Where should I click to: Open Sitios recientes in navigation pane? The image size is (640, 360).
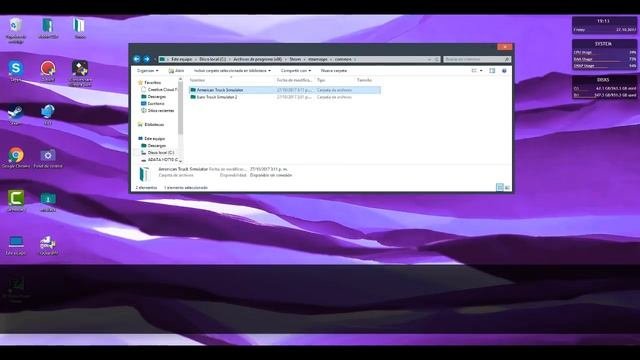click(x=158, y=111)
